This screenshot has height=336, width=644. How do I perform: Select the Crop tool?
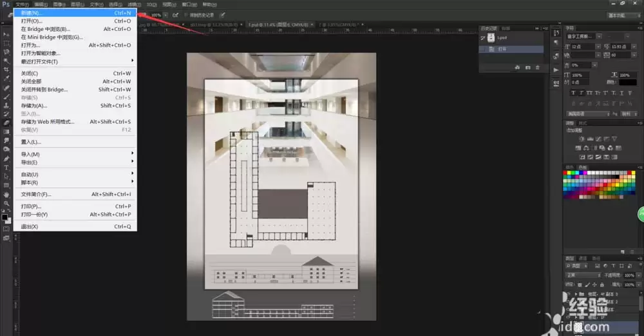(6, 70)
